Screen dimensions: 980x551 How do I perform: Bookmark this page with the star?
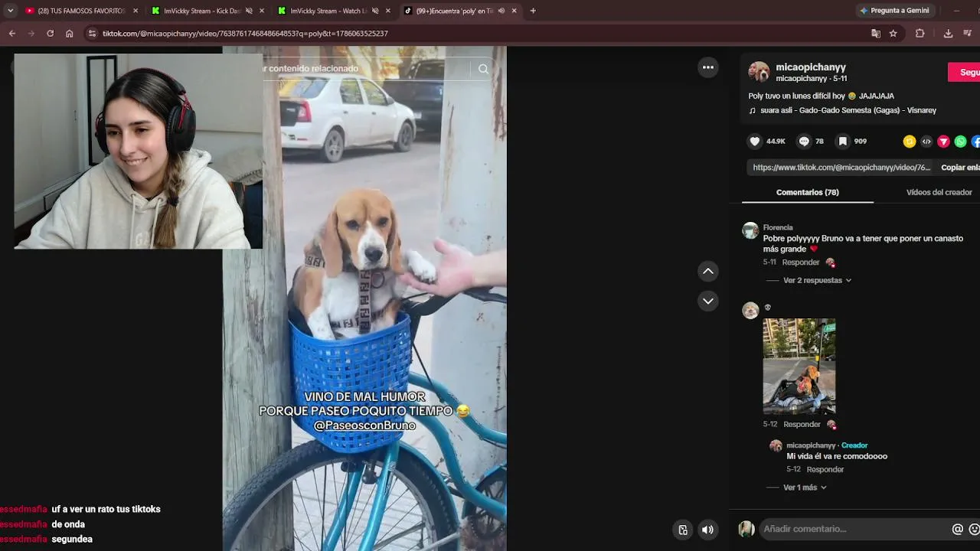[893, 34]
